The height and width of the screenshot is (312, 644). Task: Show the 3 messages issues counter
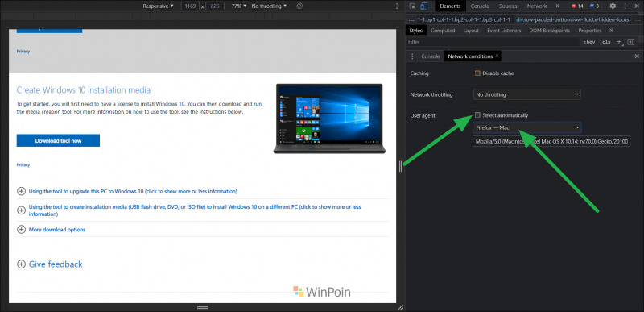pos(594,6)
